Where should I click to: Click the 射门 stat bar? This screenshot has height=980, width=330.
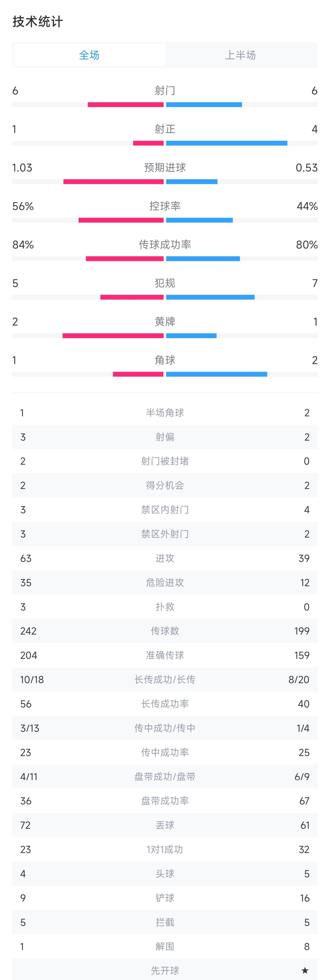coord(165,103)
